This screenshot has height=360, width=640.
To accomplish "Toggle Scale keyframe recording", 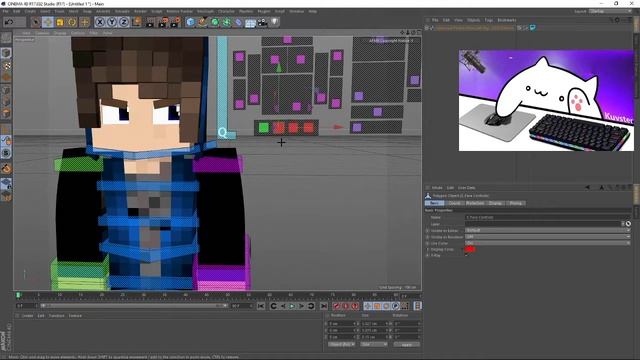I will coord(377,306).
